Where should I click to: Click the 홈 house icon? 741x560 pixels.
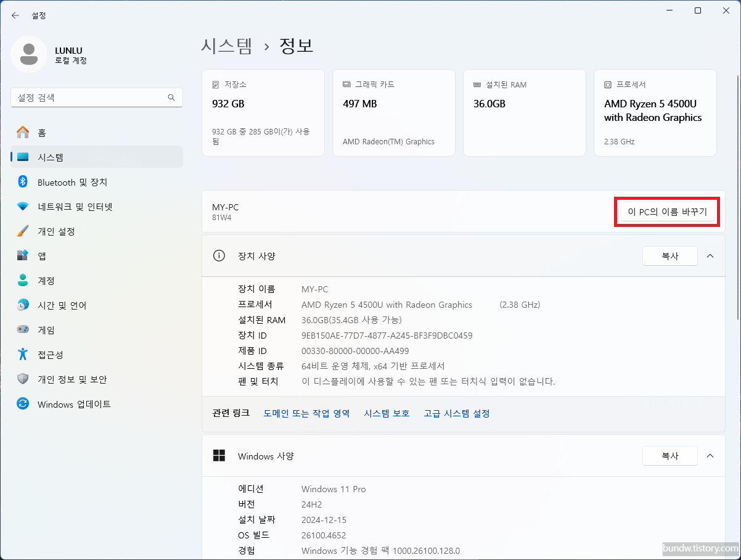23,133
